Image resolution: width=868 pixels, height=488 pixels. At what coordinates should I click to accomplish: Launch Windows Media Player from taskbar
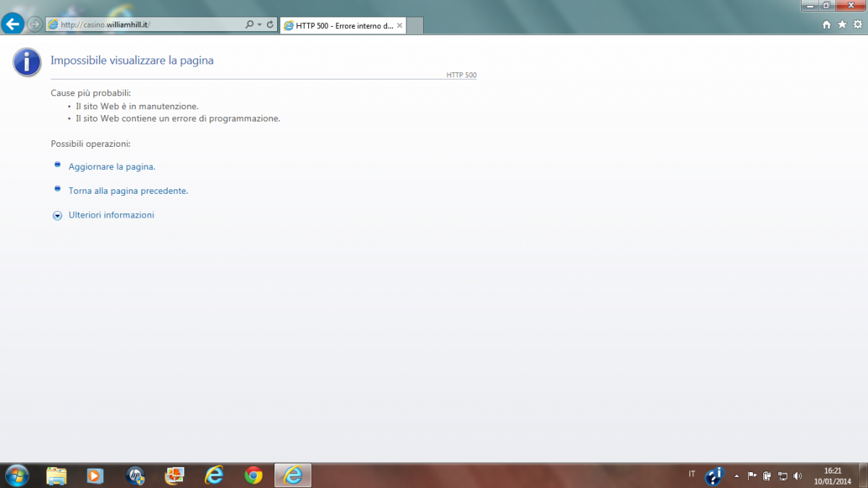(95, 475)
